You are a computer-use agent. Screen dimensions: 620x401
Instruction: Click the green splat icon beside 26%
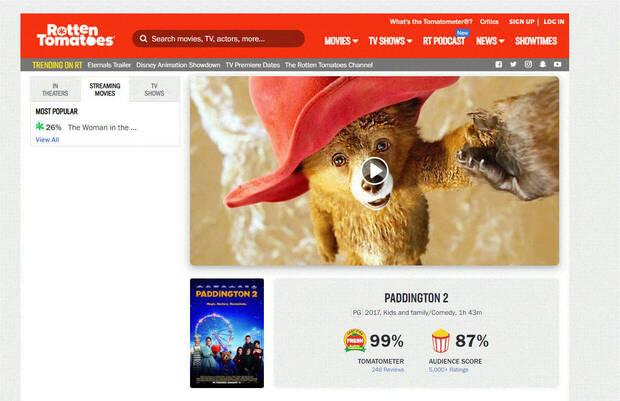click(40, 127)
